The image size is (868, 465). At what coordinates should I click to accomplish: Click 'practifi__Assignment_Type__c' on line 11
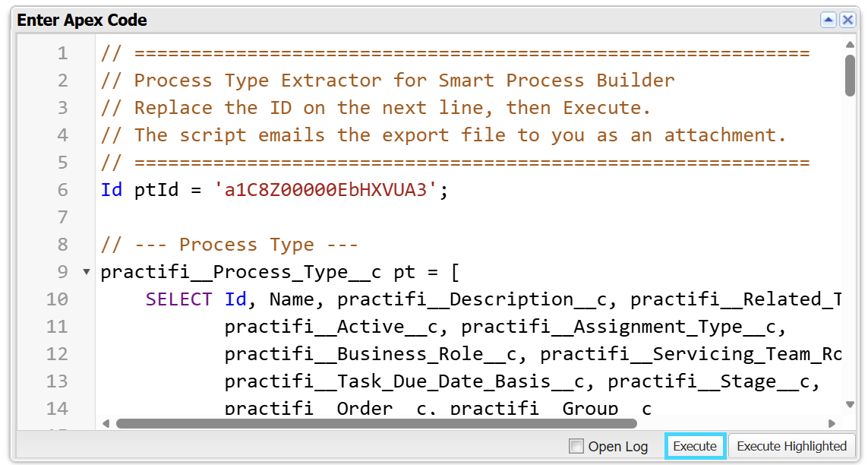coord(618,327)
